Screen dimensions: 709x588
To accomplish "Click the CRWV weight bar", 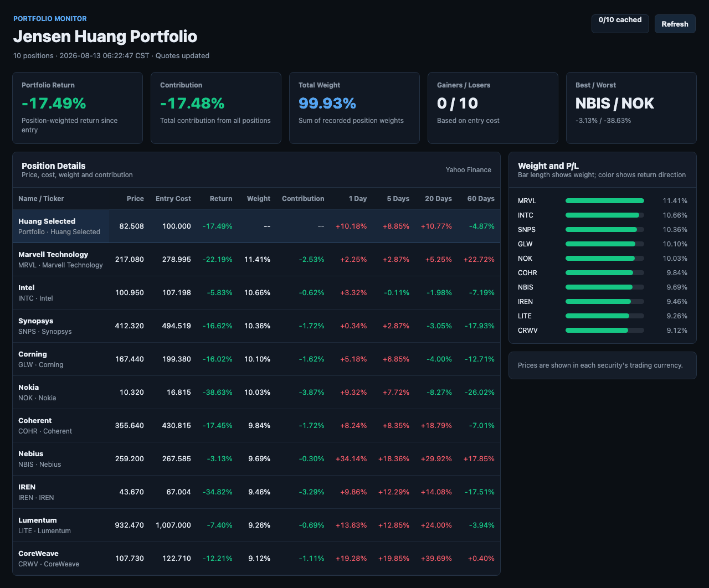I will click(x=605, y=330).
